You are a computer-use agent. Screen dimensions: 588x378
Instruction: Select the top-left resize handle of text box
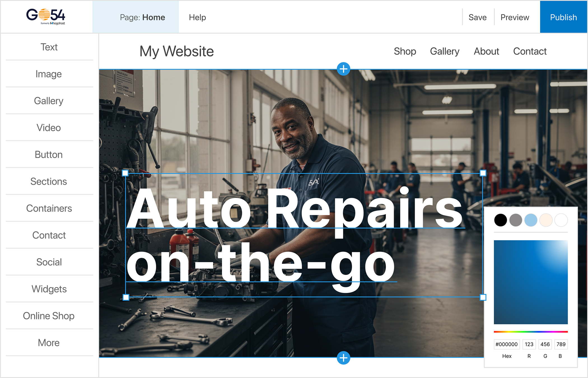coord(125,173)
